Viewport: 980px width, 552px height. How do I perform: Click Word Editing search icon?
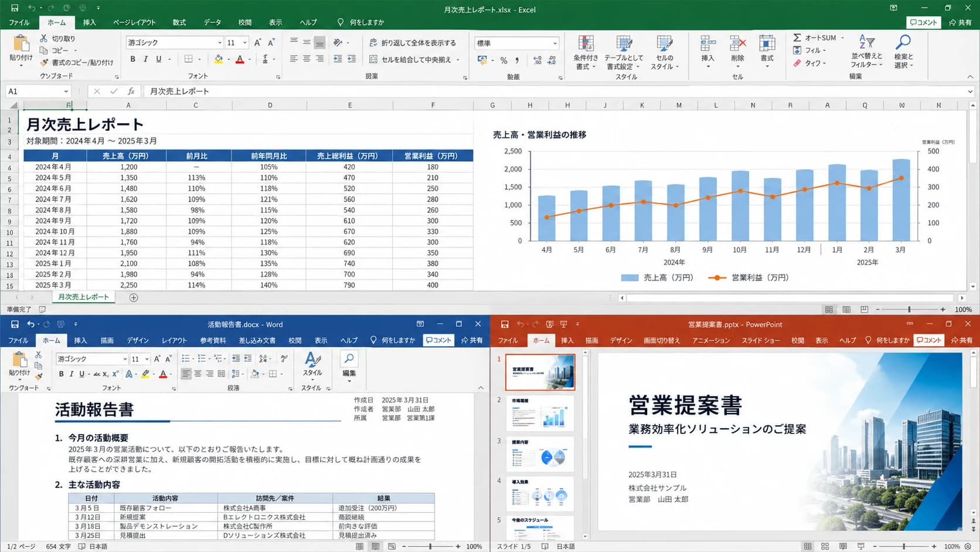pyautogui.click(x=349, y=358)
